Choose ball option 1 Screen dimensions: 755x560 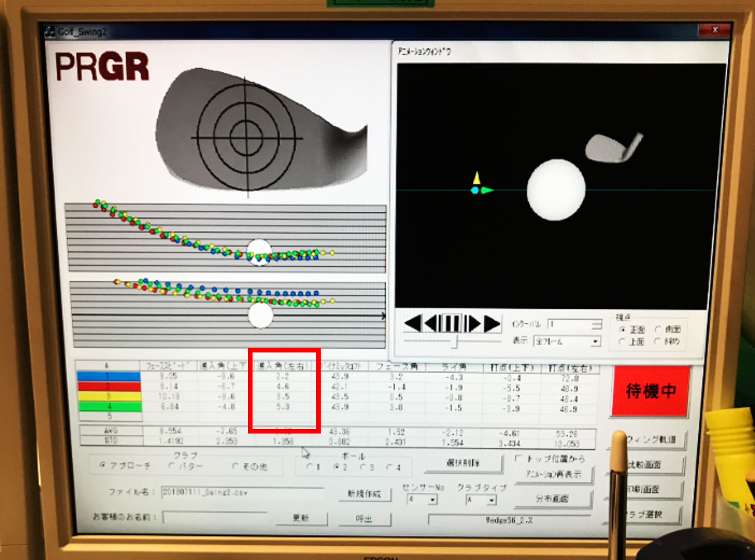[x=309, y=467]
